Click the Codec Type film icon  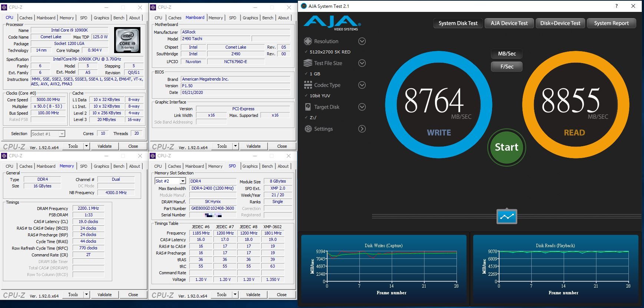coord(308,85)
